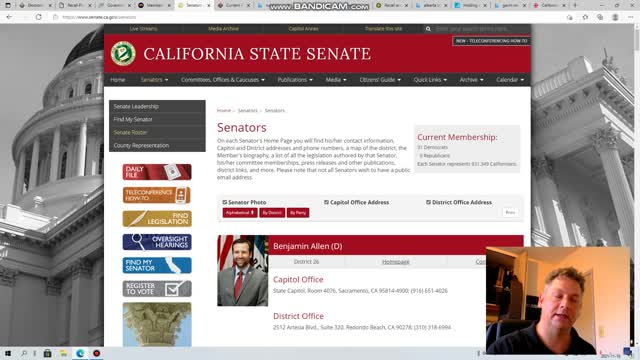Toggle the Senator Photo checkbox
The image size is (640, 360).
tap(224, 202)
